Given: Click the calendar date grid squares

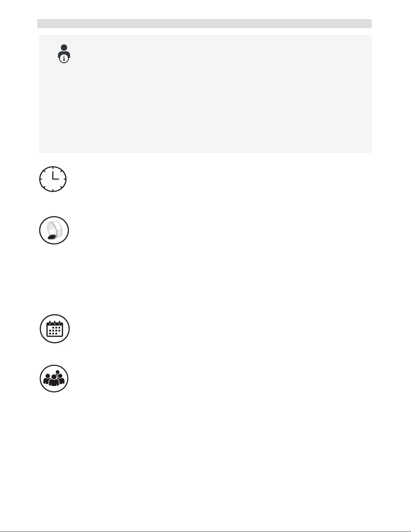Looking at the screenshot, I should 55,331.
